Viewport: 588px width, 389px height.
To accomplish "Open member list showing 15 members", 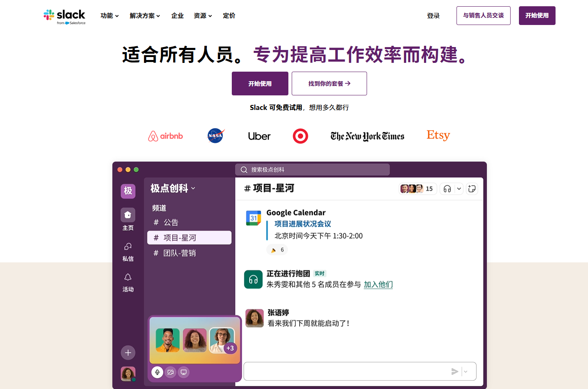I will [417, 189].
